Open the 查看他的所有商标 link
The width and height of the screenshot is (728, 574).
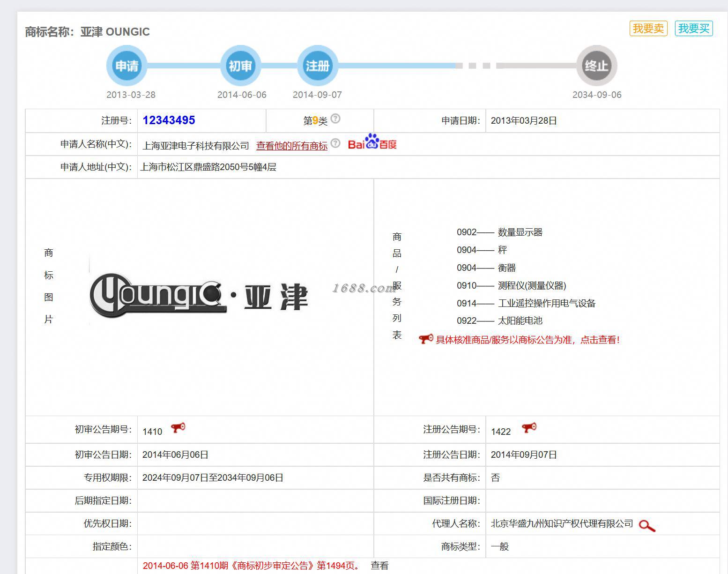tap(292, 146)
